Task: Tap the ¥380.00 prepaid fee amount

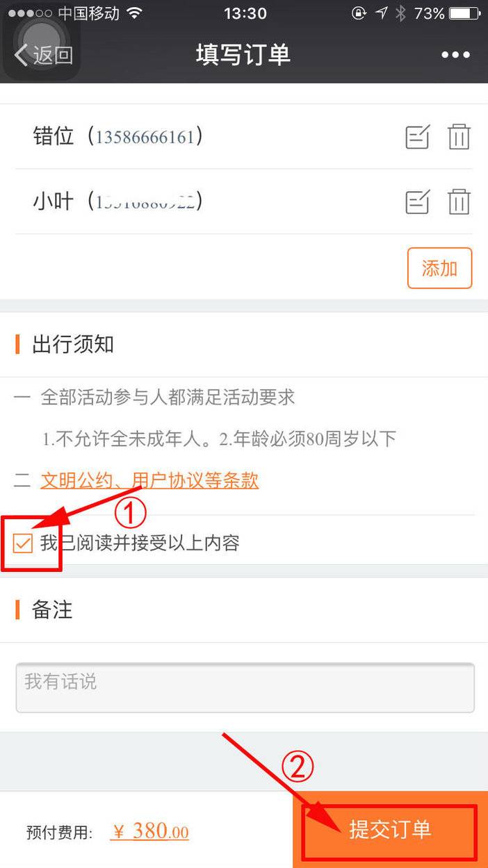Action: pyautogui.click(x=149, y=831)
